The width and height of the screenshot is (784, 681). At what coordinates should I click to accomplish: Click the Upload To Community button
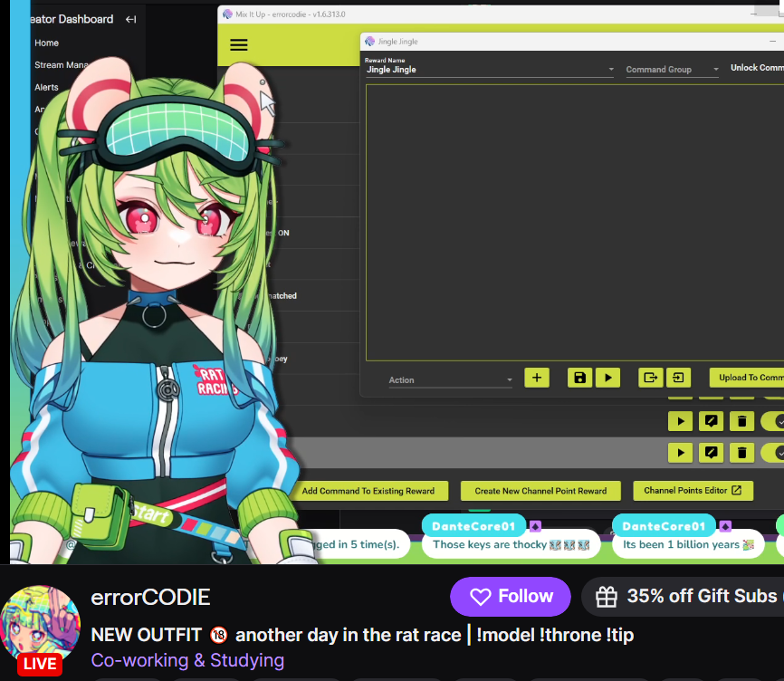[747, 378]
